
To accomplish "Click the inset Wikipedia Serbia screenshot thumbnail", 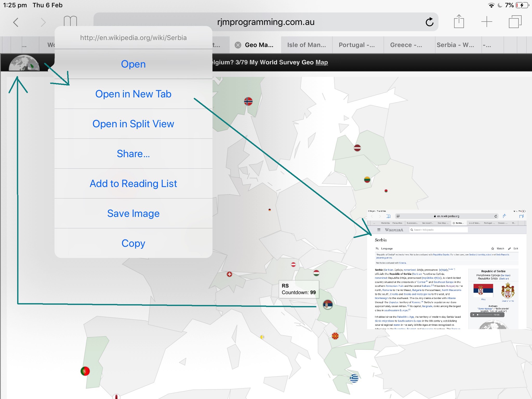I will [x=447, y=269].
